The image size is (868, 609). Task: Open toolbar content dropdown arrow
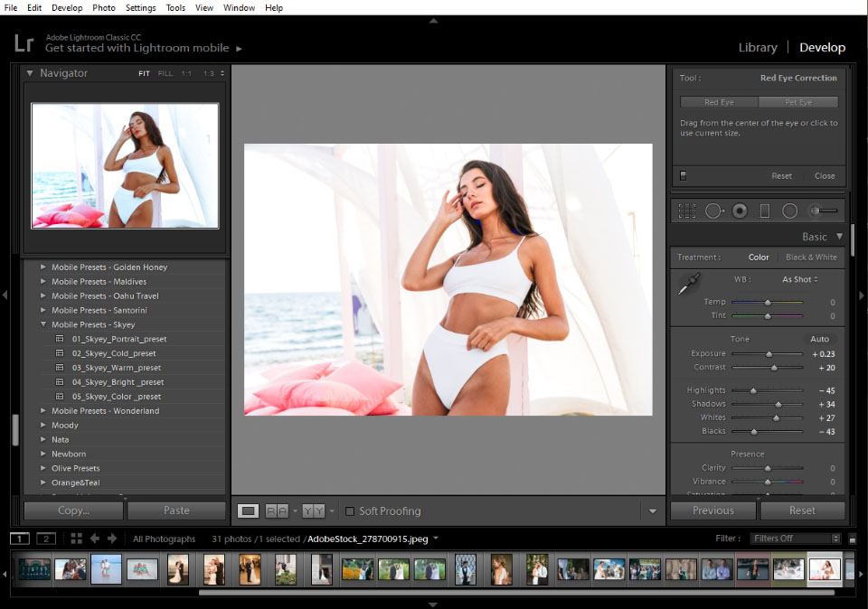[x=653, y=511]
